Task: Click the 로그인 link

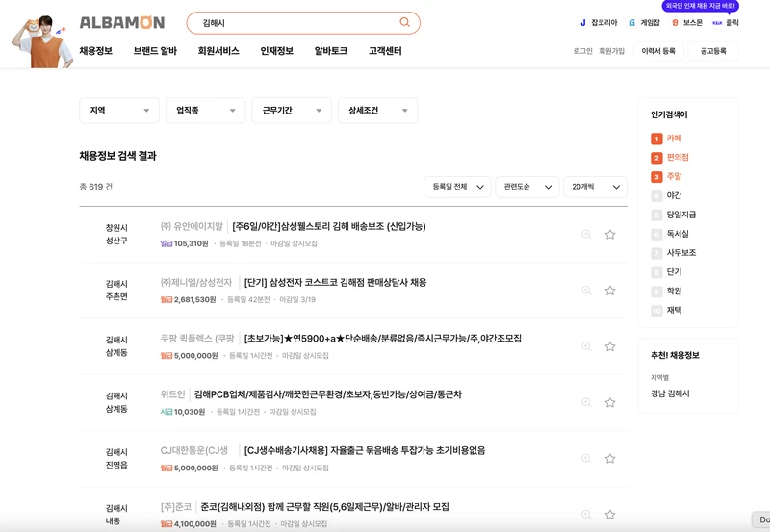Action: (583, 51)
